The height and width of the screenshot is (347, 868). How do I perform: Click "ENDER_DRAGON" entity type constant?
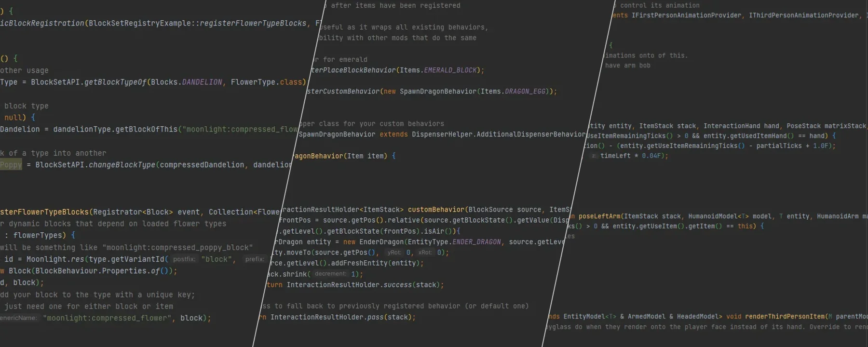click(476, 241)
